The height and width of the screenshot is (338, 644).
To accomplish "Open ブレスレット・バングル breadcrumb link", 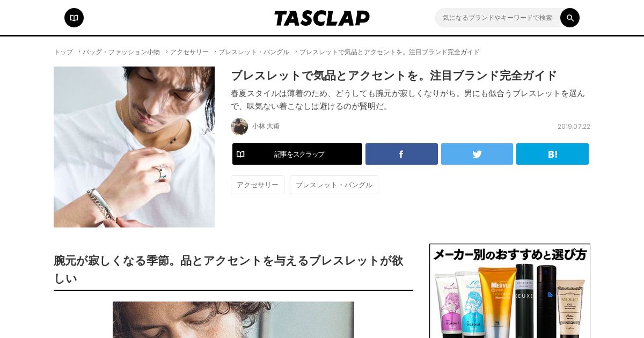I will coord(254,52).
